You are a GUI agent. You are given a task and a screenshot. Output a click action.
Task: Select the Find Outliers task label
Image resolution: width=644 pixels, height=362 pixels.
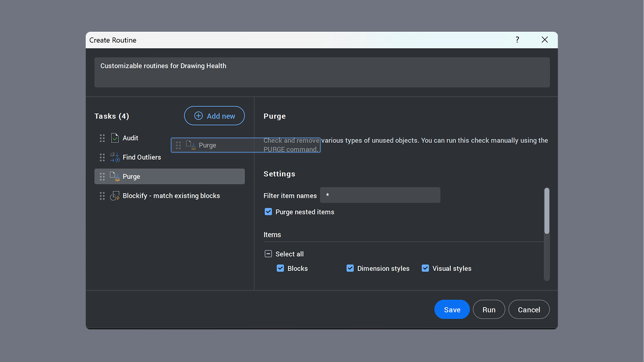(142, 157)
